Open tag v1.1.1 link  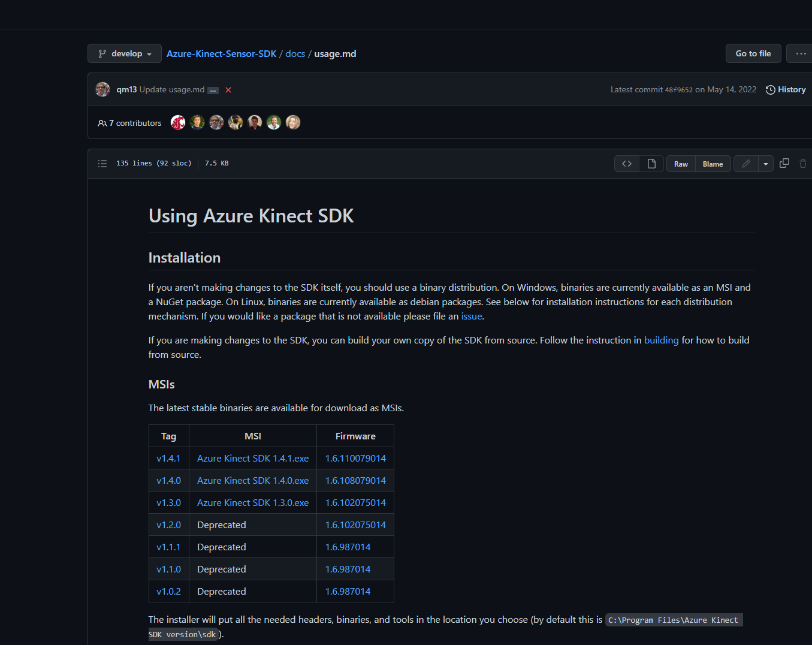pos(168,547)
